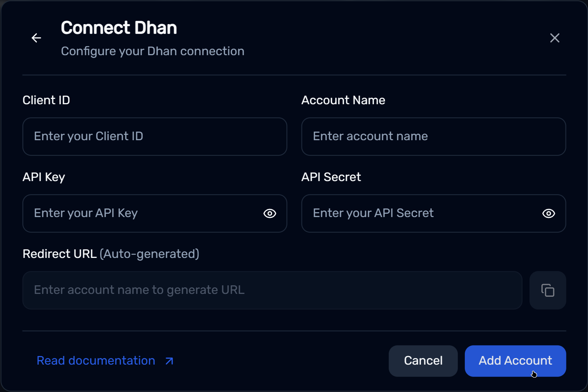Open the Read documentation link
This screenshot has width=588, height=392.
[96, 361]
